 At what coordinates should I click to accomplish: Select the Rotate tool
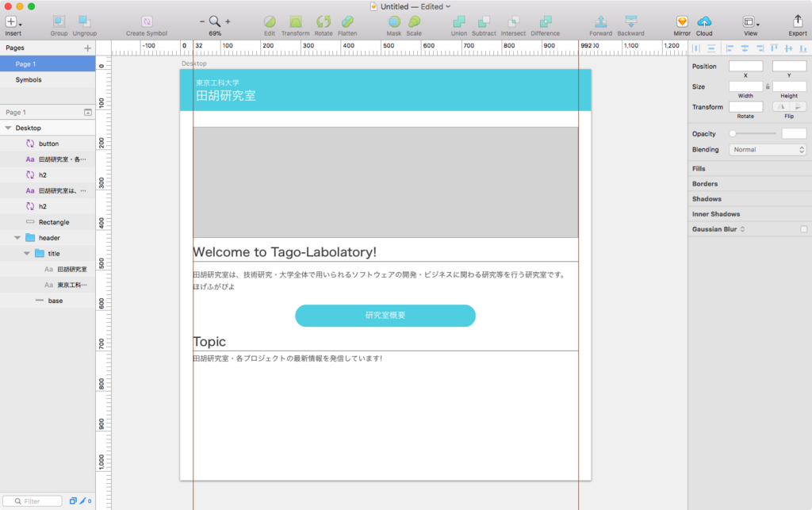click(x=324, y=21)
